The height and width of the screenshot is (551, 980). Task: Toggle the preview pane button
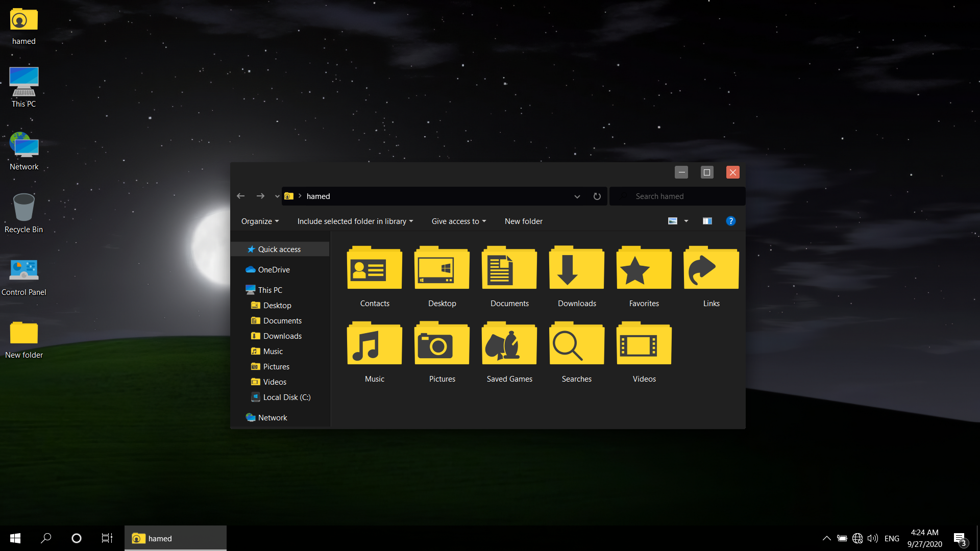point(707,221)
